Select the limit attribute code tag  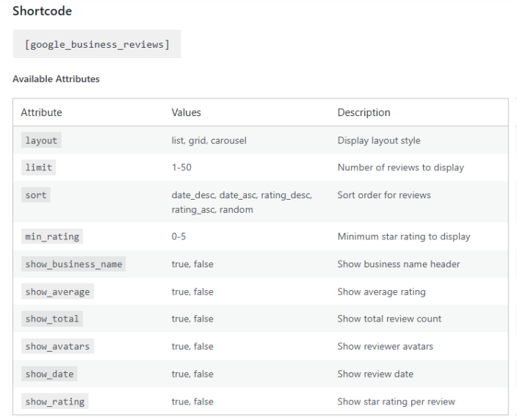click(38, 167)
